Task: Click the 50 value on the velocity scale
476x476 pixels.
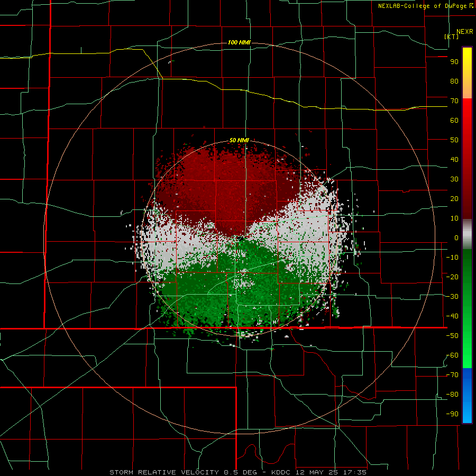Action: pyautogui.click(x=454, y=140)
